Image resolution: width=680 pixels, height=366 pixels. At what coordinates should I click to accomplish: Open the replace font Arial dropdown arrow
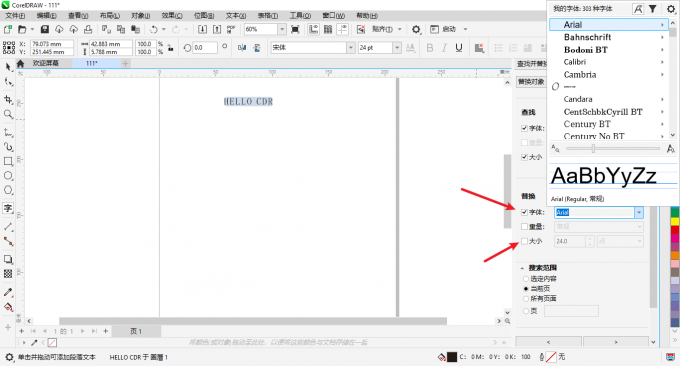pyautogui.click(x=639, y=212)
